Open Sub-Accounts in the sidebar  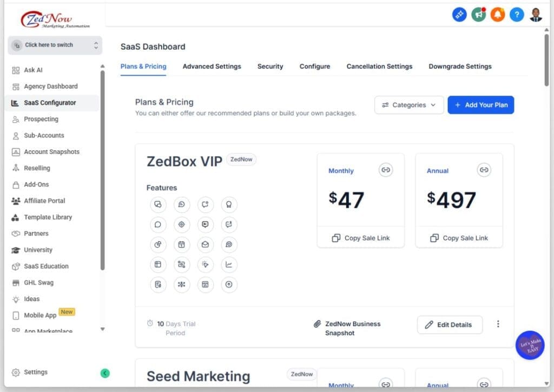(44, 135)
